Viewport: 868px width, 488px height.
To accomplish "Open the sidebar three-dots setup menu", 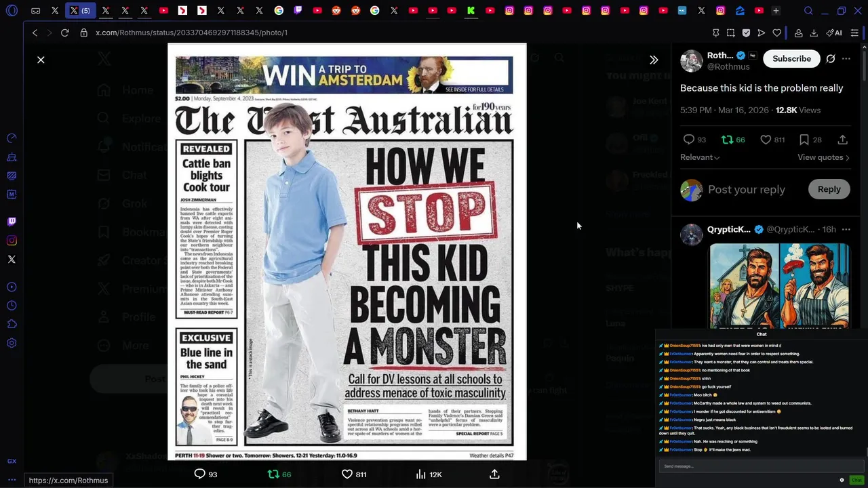I will (12, 480).
